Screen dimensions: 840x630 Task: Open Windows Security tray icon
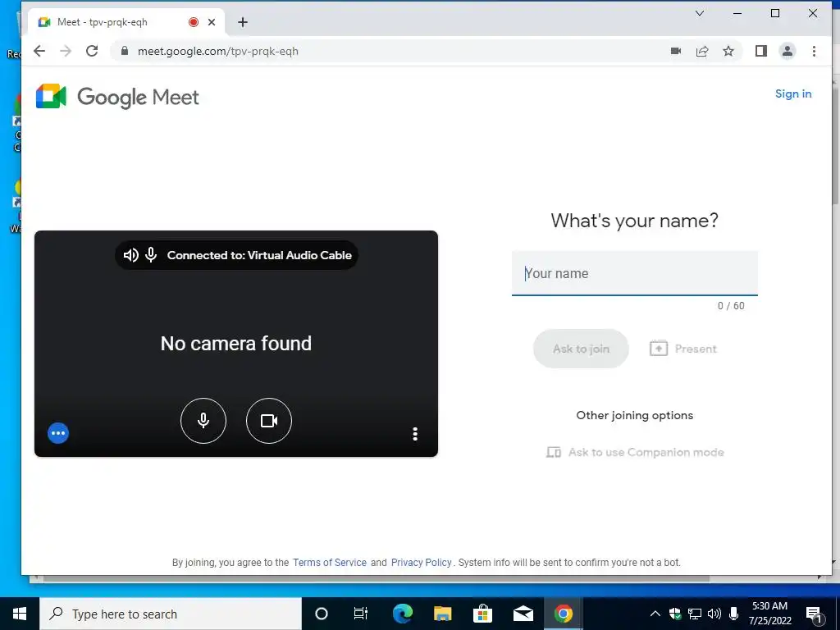click(x=675, y=614)
